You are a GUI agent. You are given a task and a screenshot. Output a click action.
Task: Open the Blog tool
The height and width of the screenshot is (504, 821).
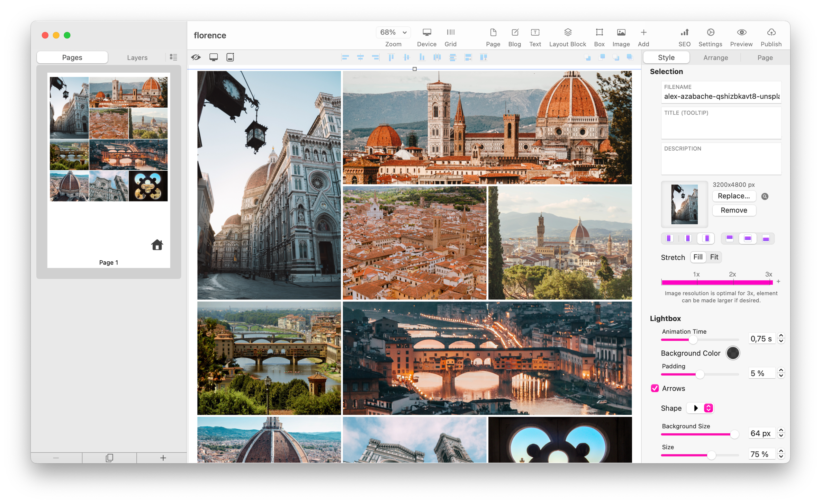click(x=514, y=37)
